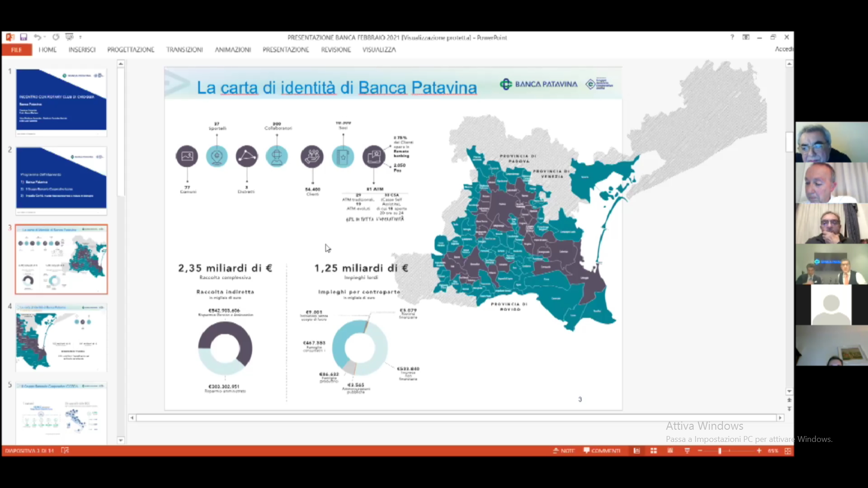Click the slide pane vertical scroll up arrow
This screenshot has height=488, width=868.
click(x=789, y=64)
